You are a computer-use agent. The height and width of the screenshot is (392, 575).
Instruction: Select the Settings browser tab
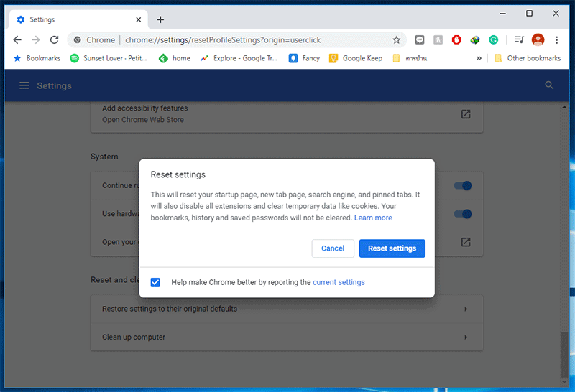[78, 19]
